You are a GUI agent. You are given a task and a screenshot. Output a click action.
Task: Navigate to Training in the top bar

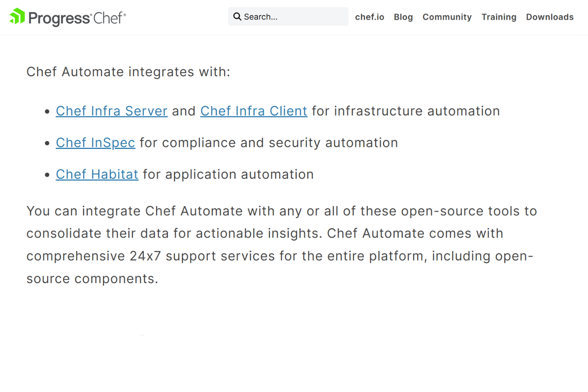click(499, 17)
